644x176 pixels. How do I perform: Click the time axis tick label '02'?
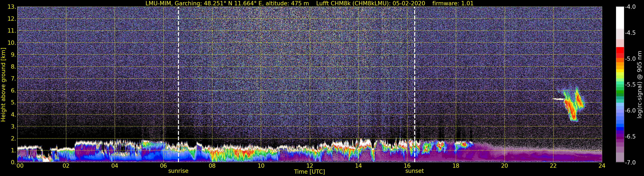[x=66, y=166]
